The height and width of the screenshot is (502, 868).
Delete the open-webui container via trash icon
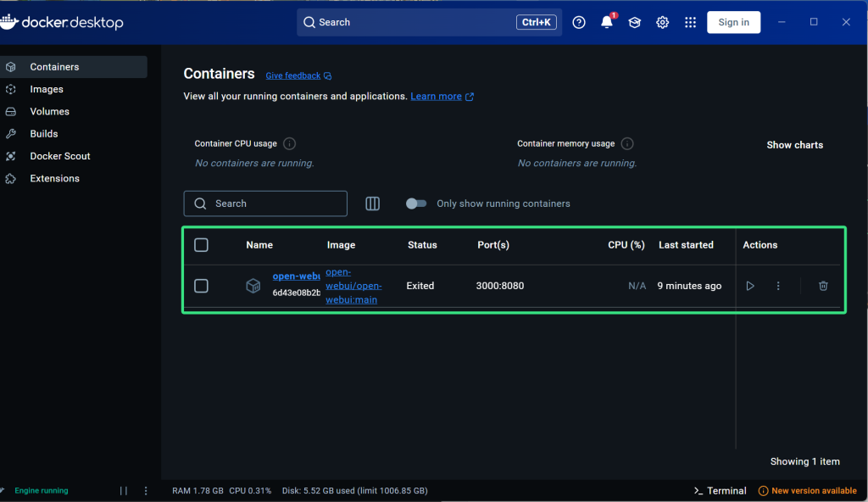(823, 287)
